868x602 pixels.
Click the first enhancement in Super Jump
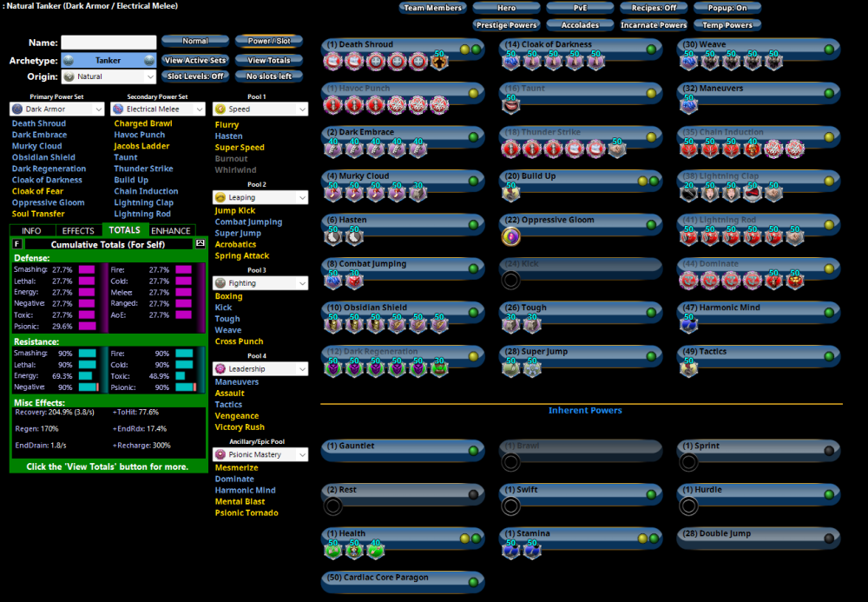click(511, 367)
